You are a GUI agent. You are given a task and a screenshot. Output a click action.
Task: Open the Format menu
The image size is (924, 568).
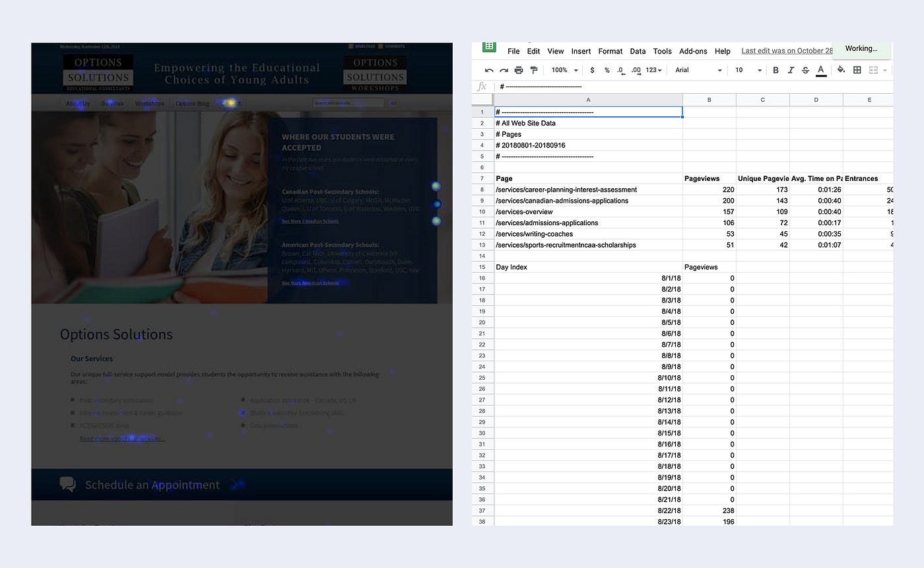pos(610,51)
